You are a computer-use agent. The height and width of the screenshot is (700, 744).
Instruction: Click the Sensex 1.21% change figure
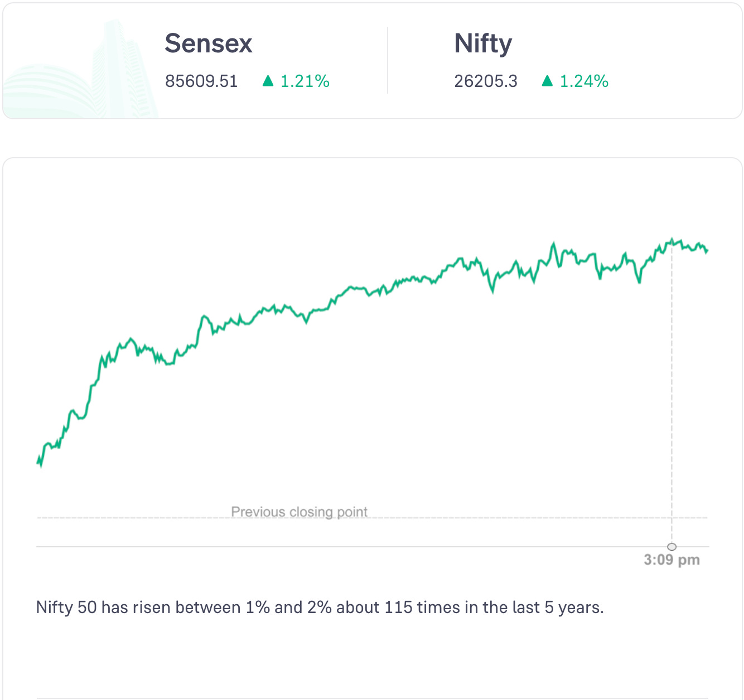tap(305, 81)
